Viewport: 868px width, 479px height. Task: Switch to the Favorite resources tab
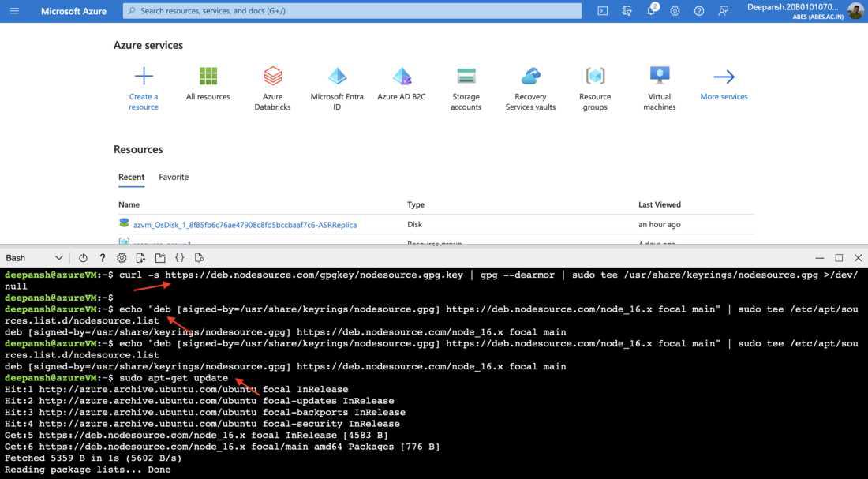tap(174, 178)
